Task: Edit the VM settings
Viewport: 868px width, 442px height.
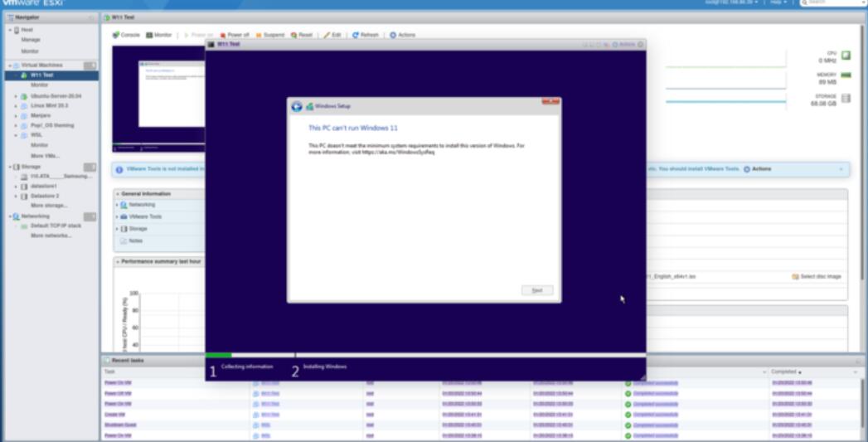Action: 332,35
